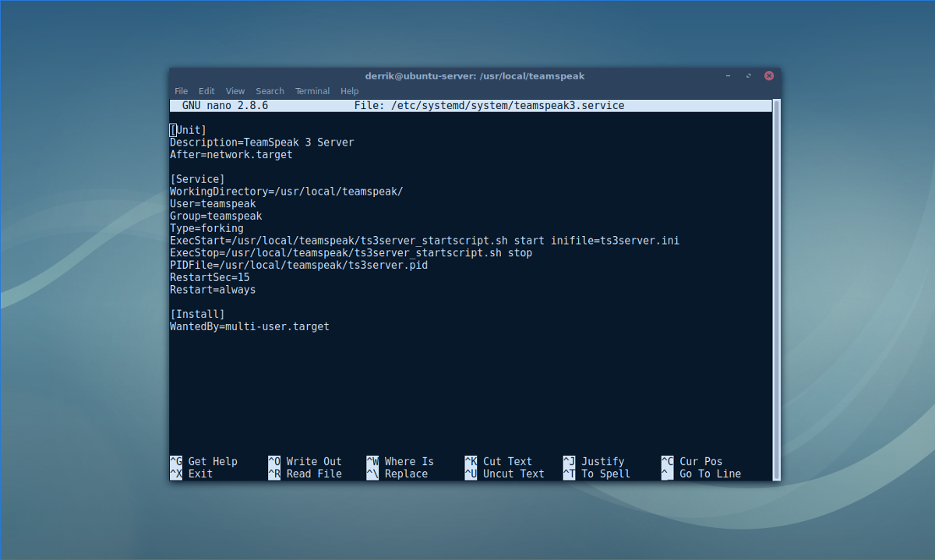Click the ^J Justify shortcut

point(593,461)
